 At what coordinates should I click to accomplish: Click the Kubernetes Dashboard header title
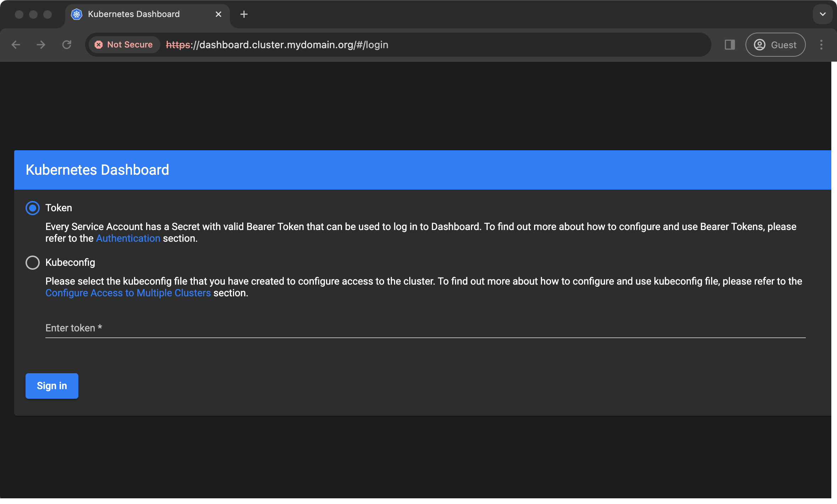coord(97,170)
